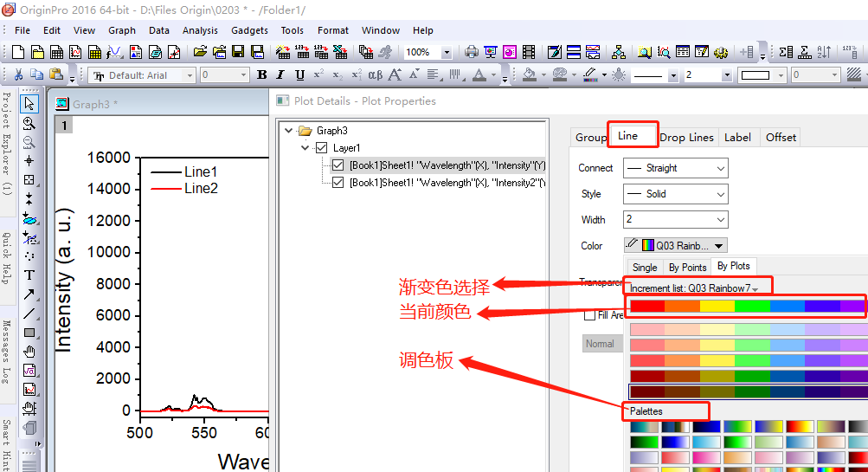Screen dimensions: 868x472
Task: Open the Default: Arial font dropdown
Action: click(141, 74)
